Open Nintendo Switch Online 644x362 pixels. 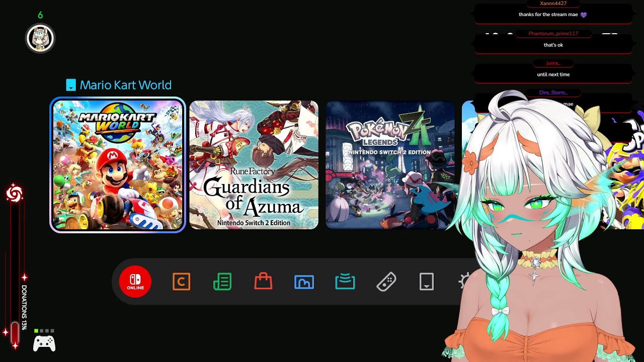[x=135, y=282]
